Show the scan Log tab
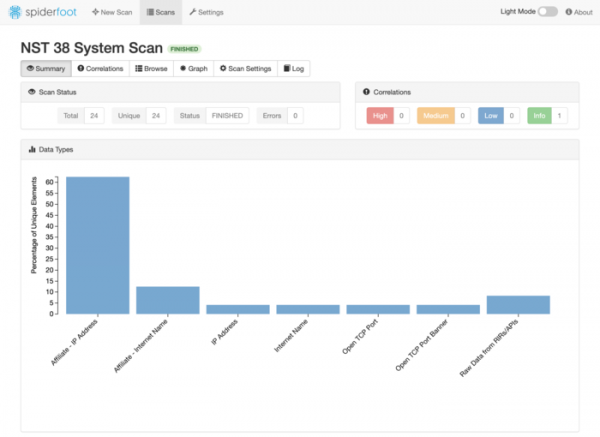600x437 pixels. 294,69
